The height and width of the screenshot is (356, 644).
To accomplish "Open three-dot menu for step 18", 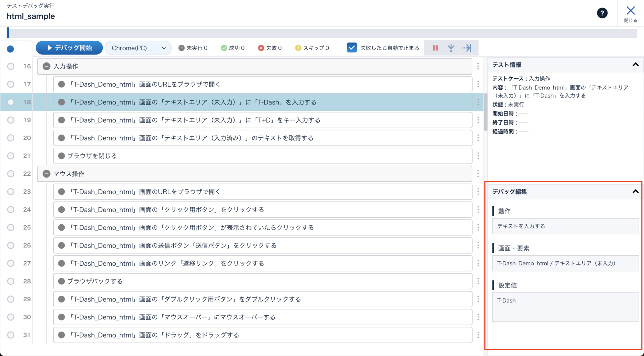I will tap(478, 102).
